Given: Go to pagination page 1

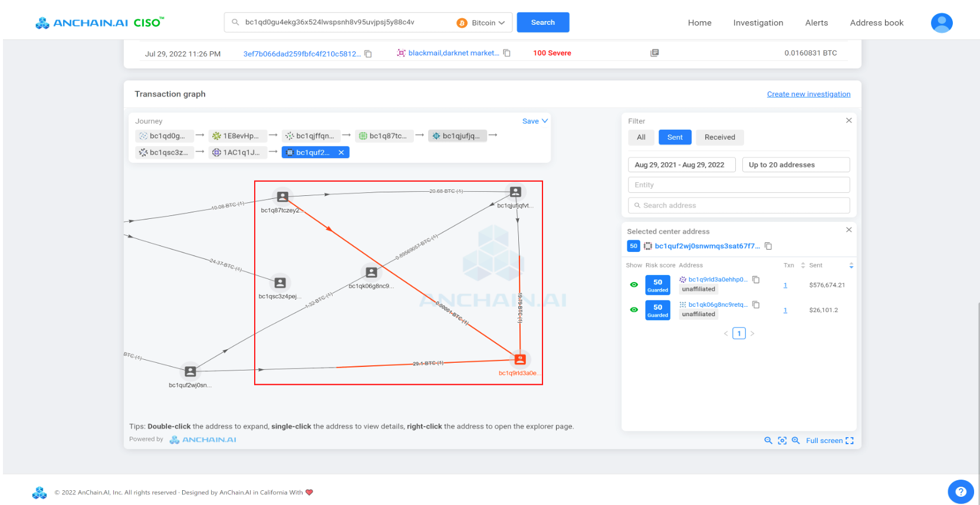Looking at the screenshot, I should pyautogui.click(x=739, y=333).
